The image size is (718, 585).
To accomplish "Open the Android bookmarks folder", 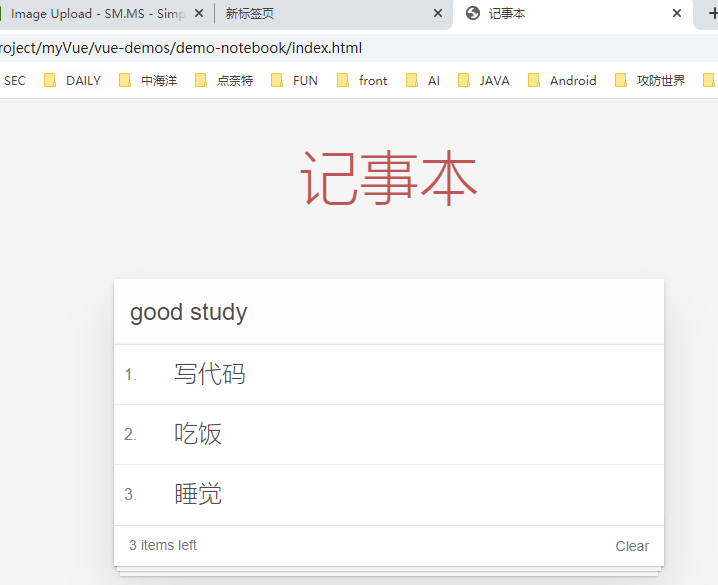I will [562, 81].
